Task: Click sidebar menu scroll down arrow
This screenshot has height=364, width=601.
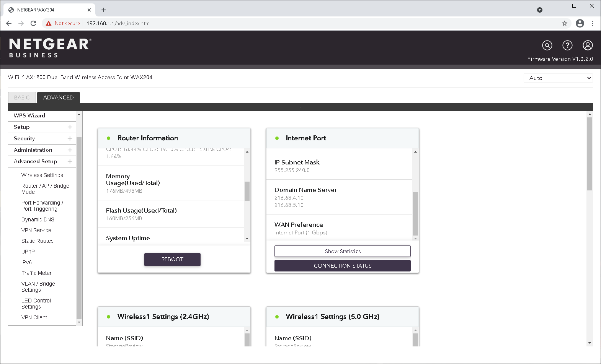Action: coord(79,322)
